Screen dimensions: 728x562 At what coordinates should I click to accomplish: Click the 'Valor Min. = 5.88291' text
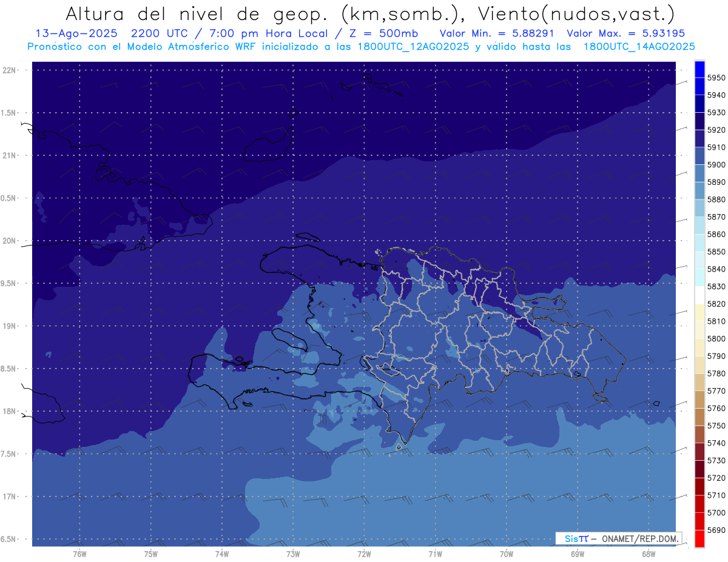(x=497, y=33)
